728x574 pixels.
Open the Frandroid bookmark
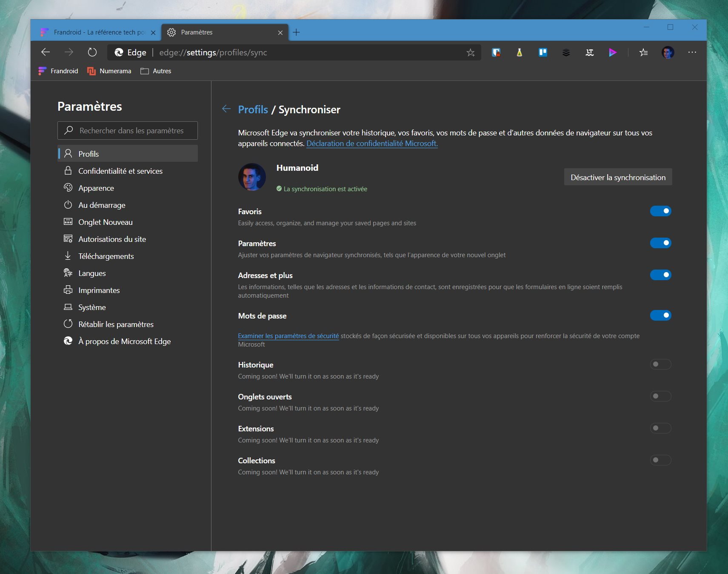[x=58, y=71]
